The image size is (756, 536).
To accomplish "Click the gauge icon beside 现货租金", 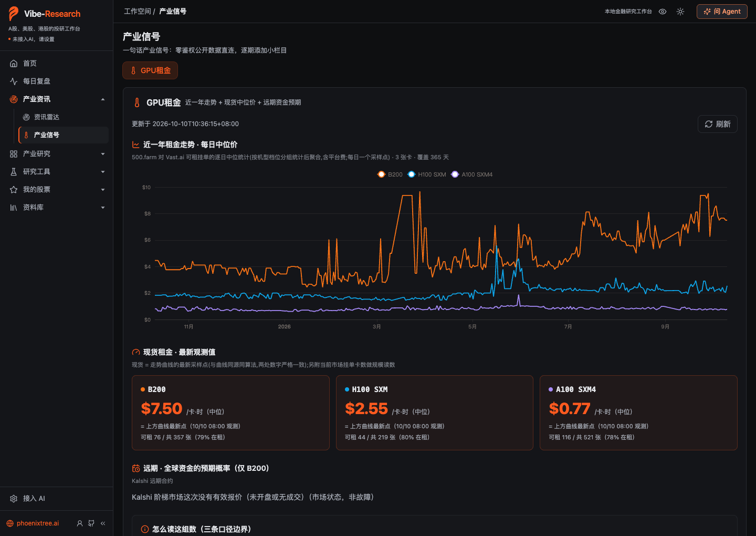I will (x=136, y=353).
